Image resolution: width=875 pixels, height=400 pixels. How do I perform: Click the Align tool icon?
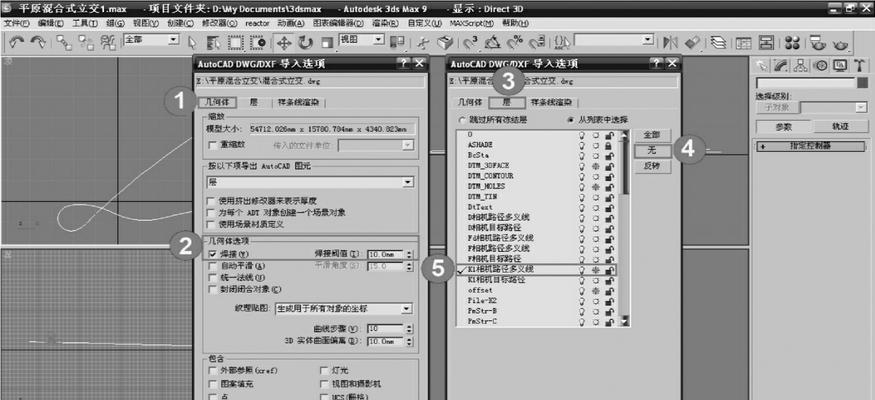pyautogui.click(x=692, y=43)
